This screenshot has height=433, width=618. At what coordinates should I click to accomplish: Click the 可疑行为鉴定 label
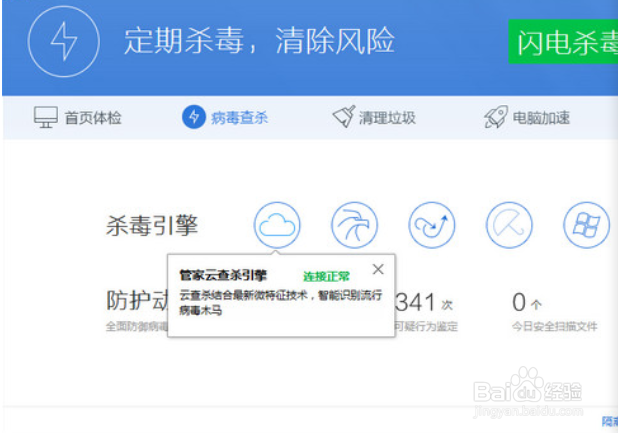(x=426, y=326)
